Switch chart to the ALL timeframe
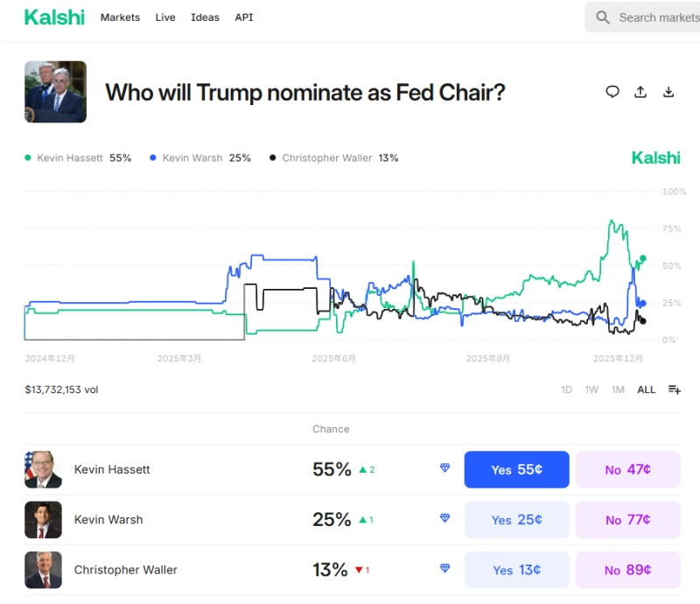The width and height of the screenshot is (700, 604). (646, 390)
